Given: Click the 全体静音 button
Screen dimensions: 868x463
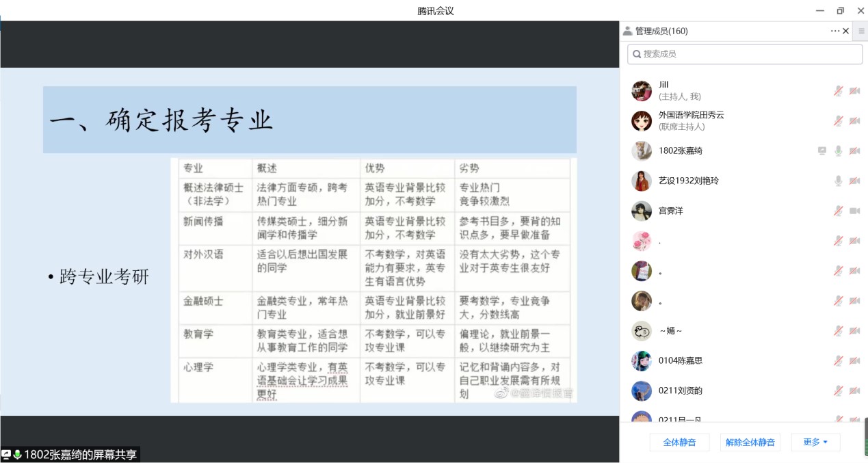Looking at the screenshot, I should [679, 442].
